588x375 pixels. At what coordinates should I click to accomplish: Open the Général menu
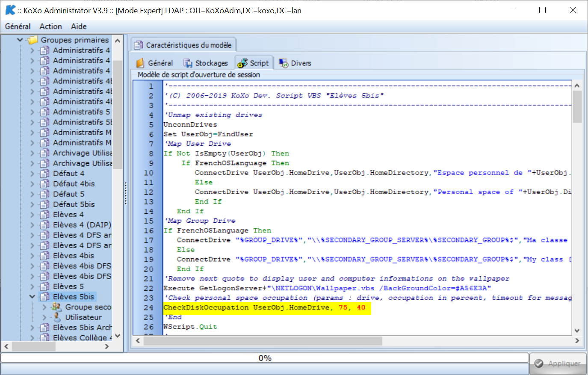[x=18, y=27]
